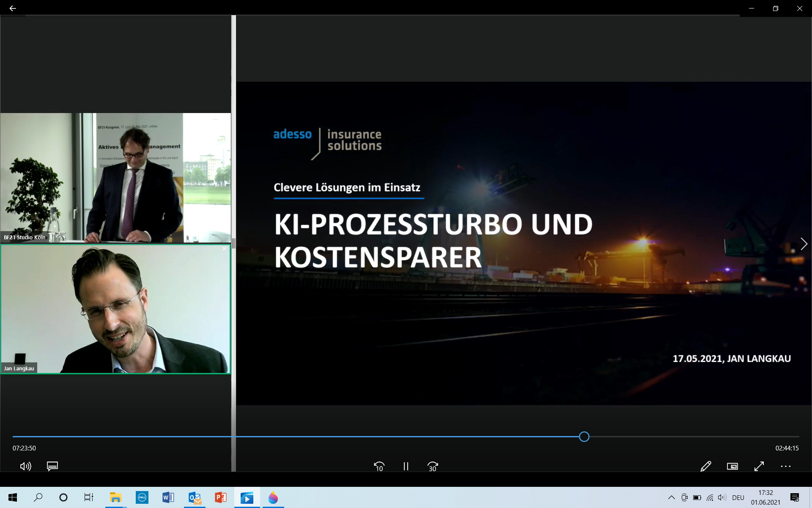Switch to mini view mode
Screen dimensions: 812x508
pyautogui.click(x=732, y=466)
